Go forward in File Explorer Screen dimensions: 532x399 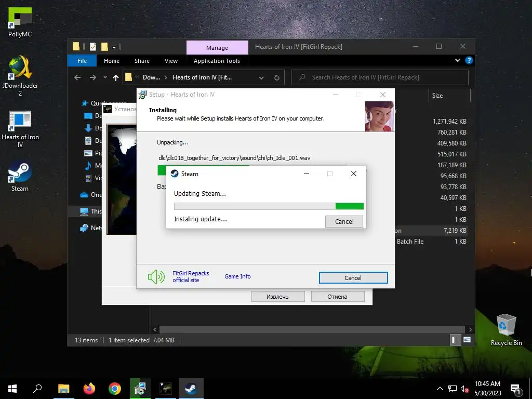(x=92, y=77)
